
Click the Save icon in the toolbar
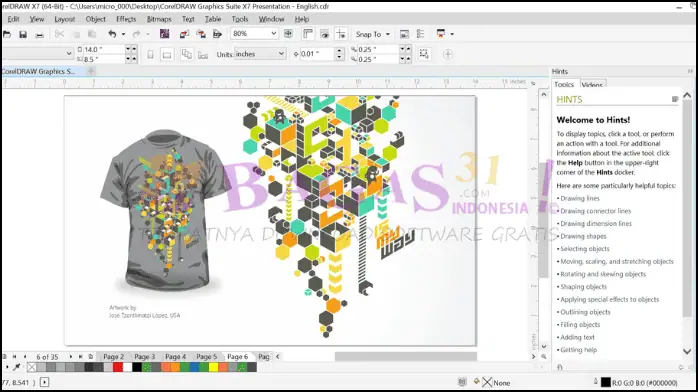tap(23, 34)
